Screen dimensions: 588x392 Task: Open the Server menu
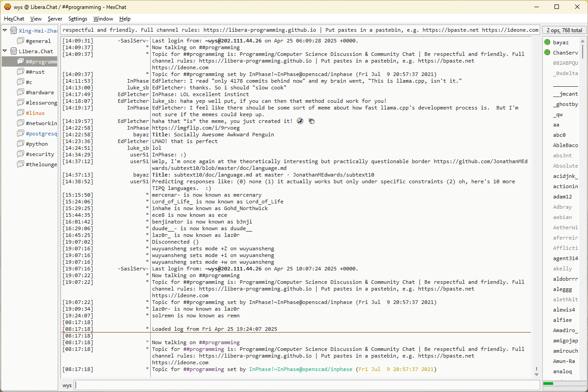pyautogui.click(x=55, y=19)
